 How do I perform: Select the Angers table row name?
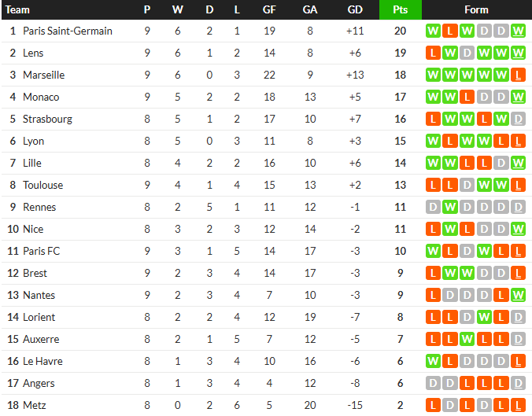click(39, 384)
